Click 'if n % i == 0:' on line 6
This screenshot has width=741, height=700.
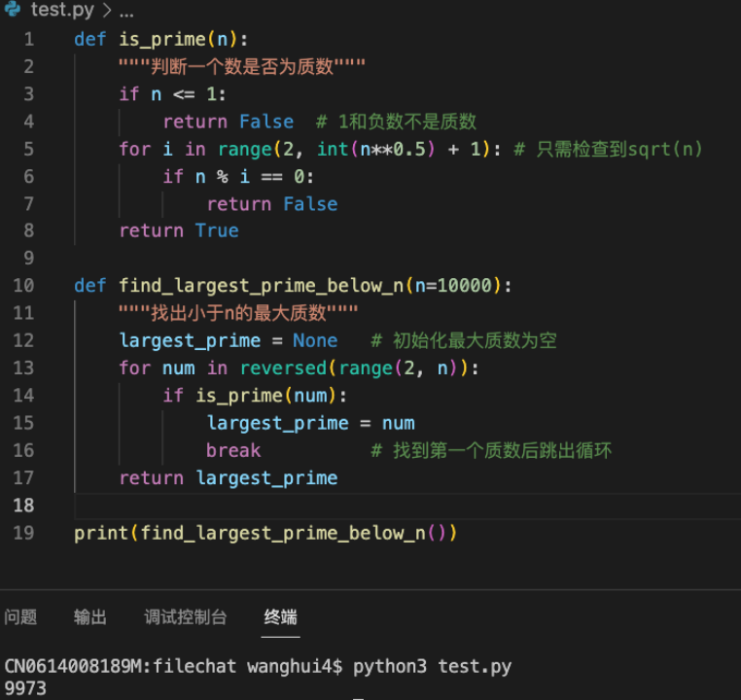[238, 177]
